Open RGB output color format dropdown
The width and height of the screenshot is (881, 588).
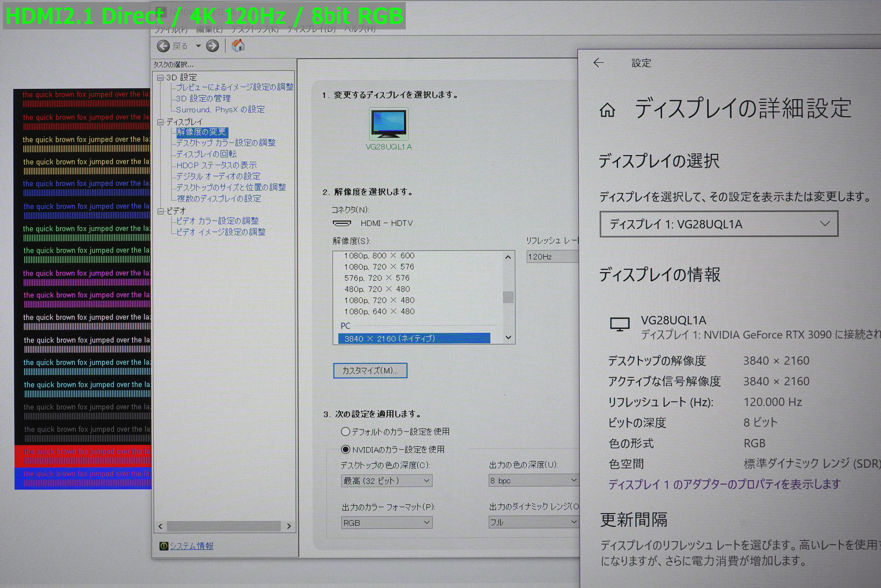[x=387, y=523]
